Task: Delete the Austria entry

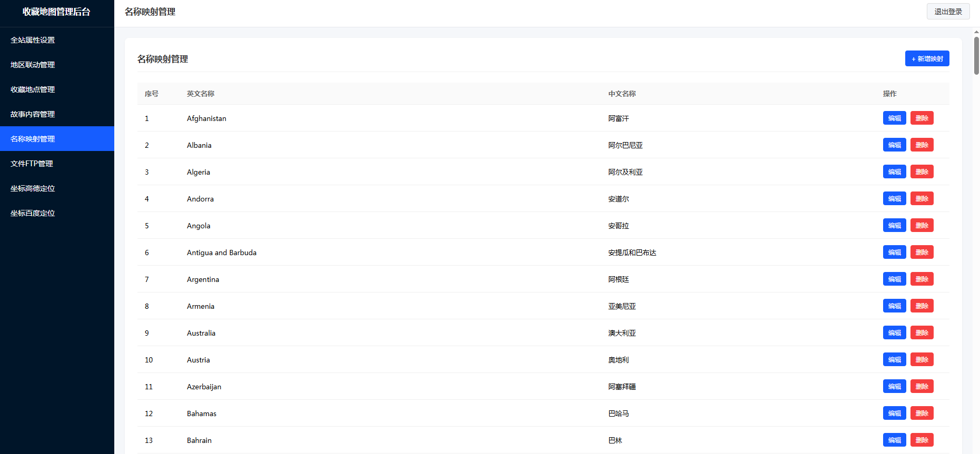Action: click(922, 359)
